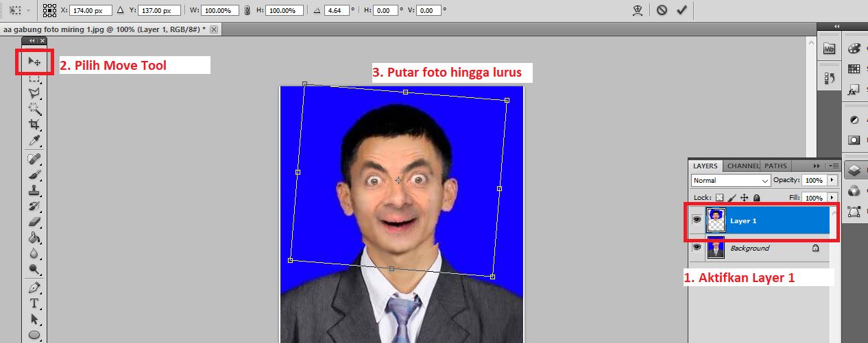Click the Opacity value field
Viewport: 868px width, 343px height.
(x=814, y=180)
